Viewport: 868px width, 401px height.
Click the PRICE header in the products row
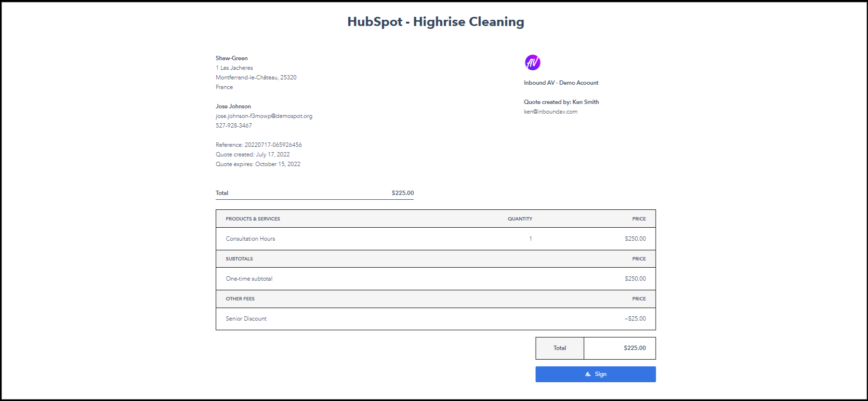point(639,219)
